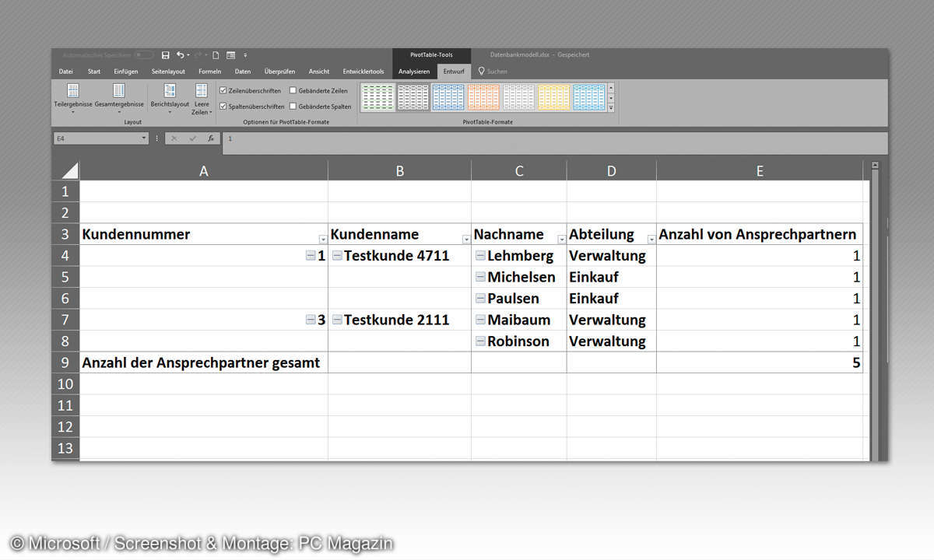Click the cancel X in formula bar
The height and width of the screenshot is (560, 934).
tap(174, 138)
